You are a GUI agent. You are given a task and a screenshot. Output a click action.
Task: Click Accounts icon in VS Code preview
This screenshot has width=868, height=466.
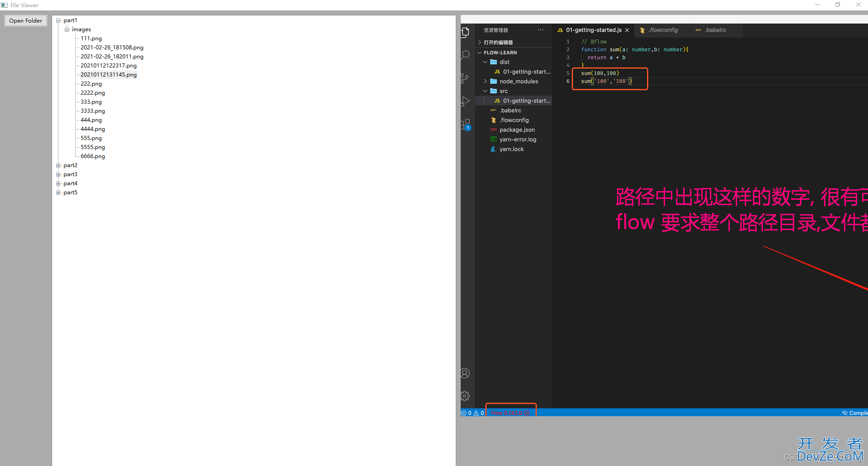pos(465,373)
